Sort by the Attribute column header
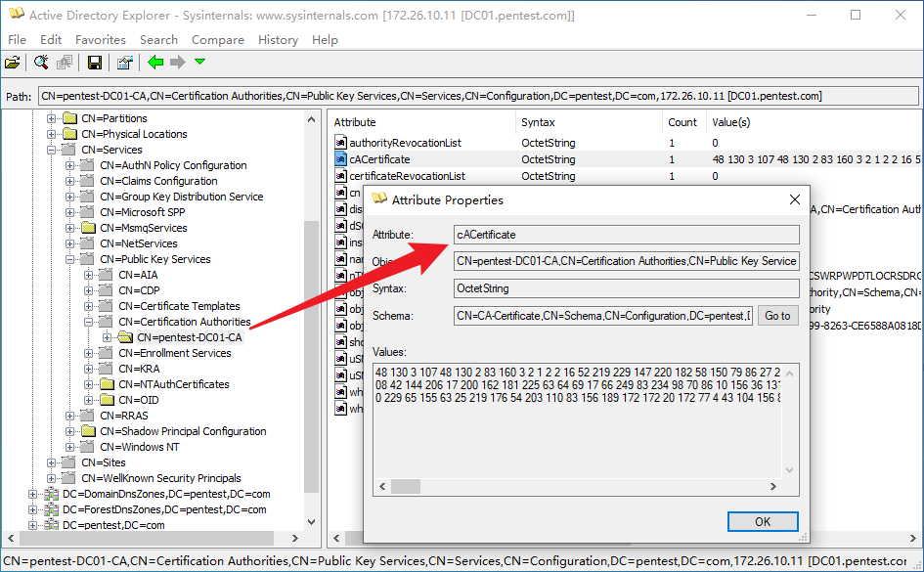 point(421,122)
